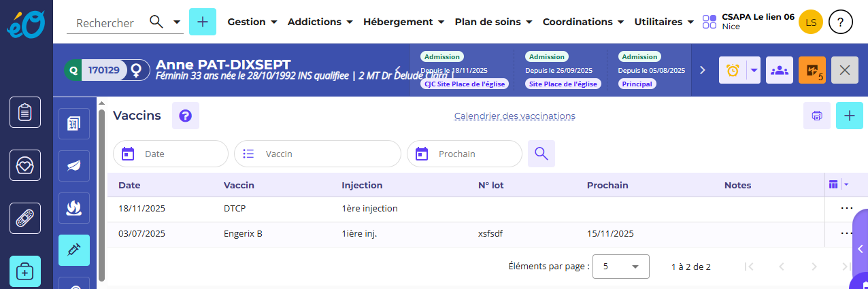Open the leaf icon in sidebar
The width and height of the screenshot is (868, 289).
click(x=73, y=165)
